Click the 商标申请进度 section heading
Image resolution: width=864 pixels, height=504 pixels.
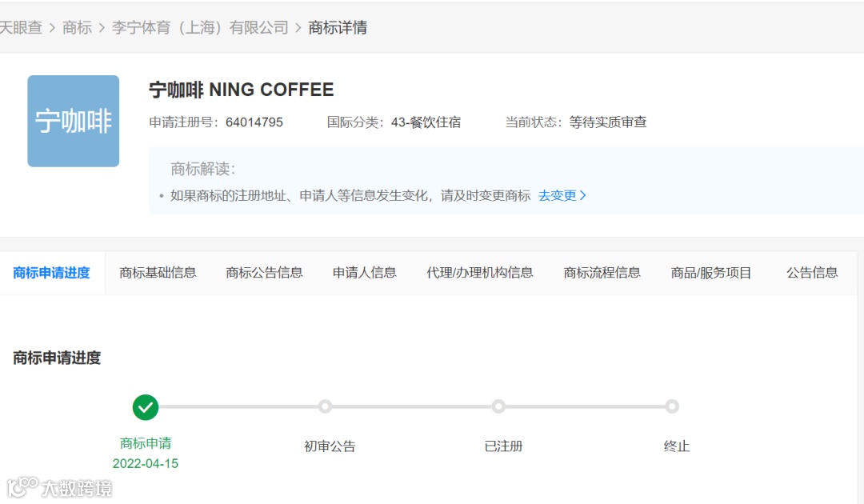[x=57, y=358]
